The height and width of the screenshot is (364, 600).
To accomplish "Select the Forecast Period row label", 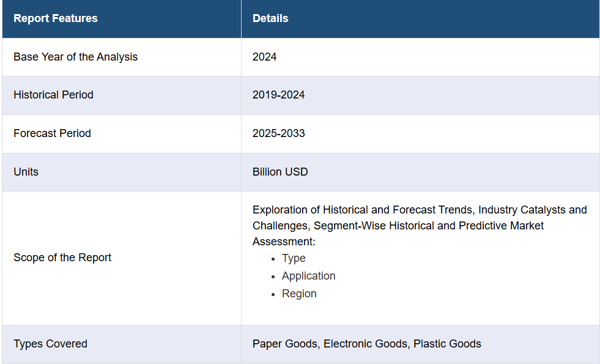I will 53,133.
